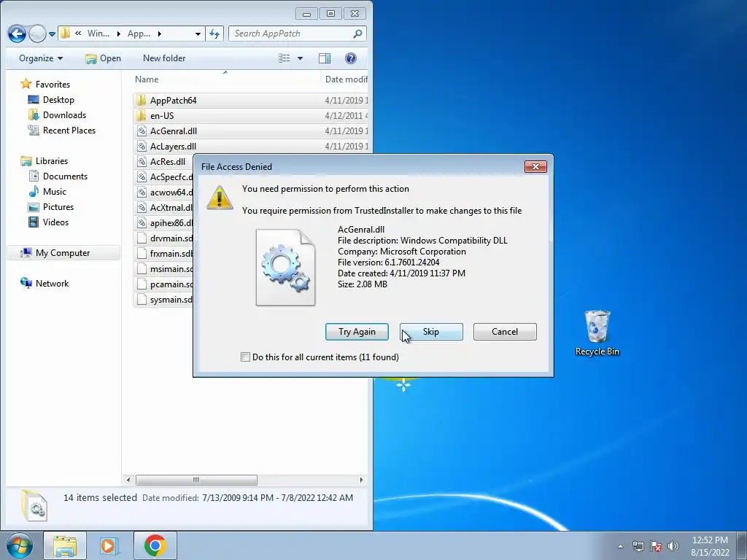Click the Back navigation arrow in Explorer
The height and width of the screenshot is (560, 747).
coord(17,34)
